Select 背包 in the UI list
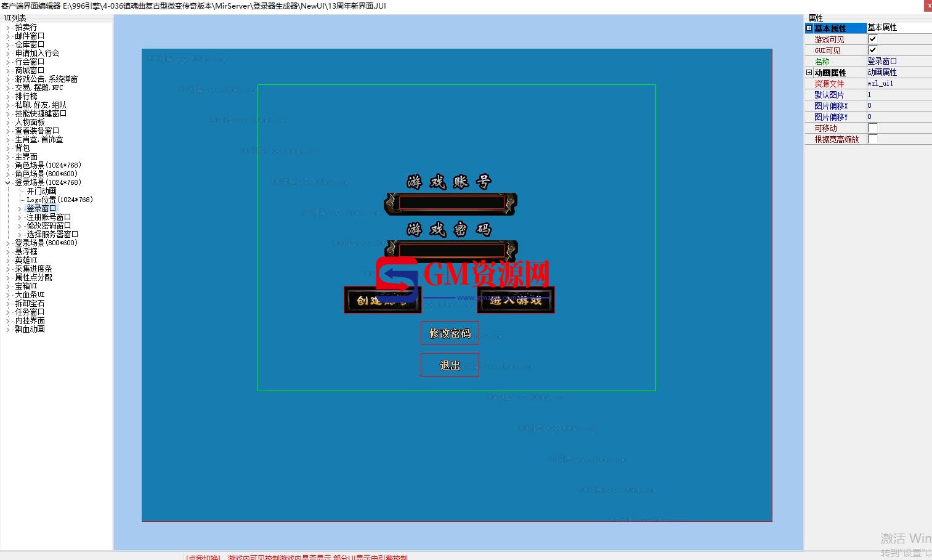 (22, 148)
